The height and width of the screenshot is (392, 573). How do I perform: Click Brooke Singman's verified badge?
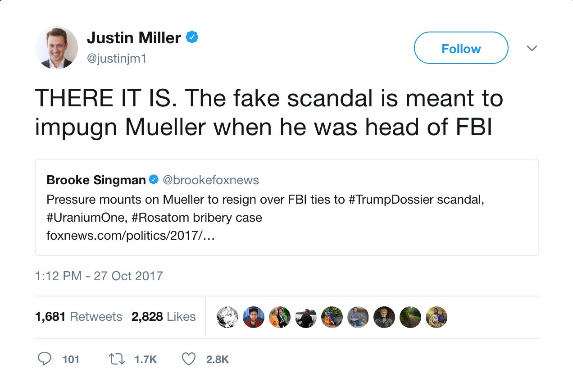tap(154, 180)
